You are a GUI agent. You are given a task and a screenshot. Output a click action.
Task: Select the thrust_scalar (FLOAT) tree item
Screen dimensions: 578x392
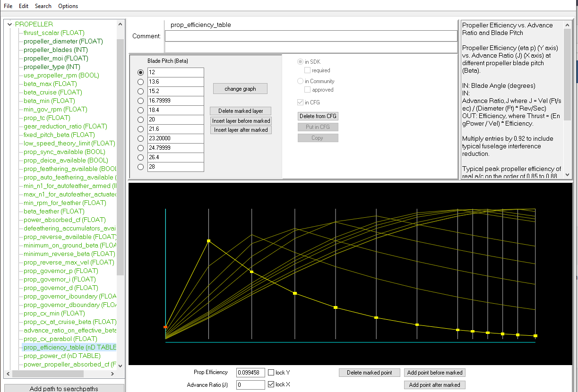(54, 33)
